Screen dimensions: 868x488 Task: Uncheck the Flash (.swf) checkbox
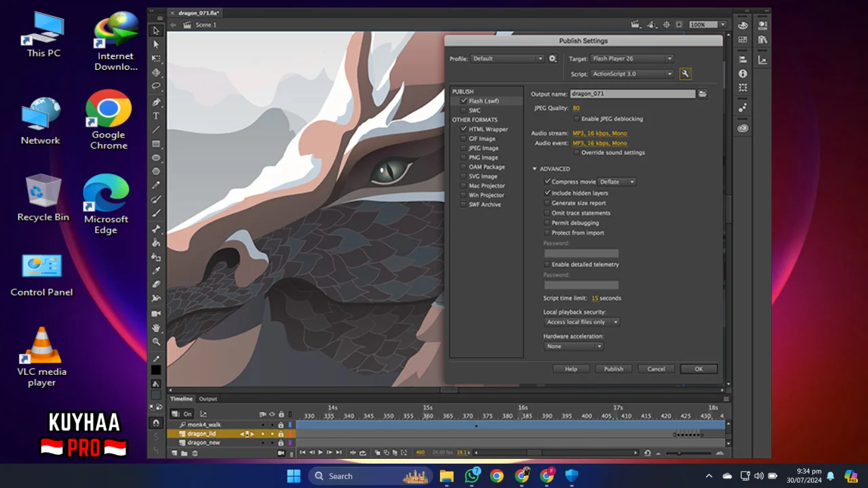pyautogui.click(x=464, y=101)
